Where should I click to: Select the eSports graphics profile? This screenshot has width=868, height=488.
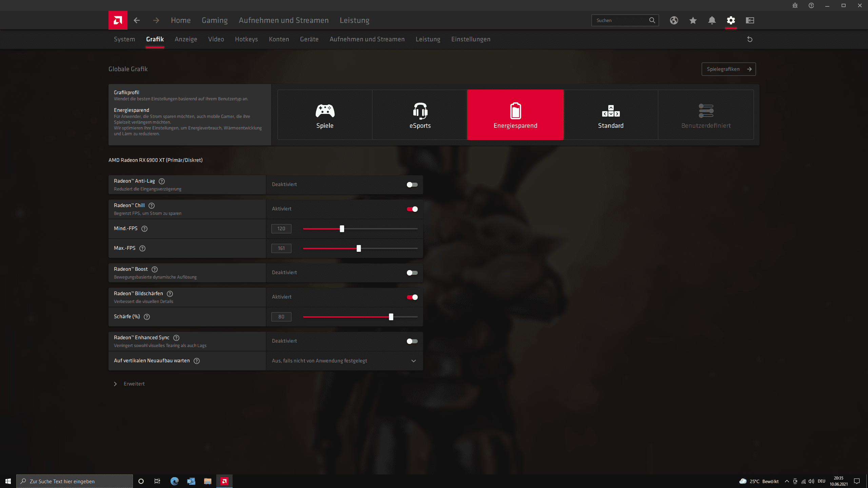(420, 115)
